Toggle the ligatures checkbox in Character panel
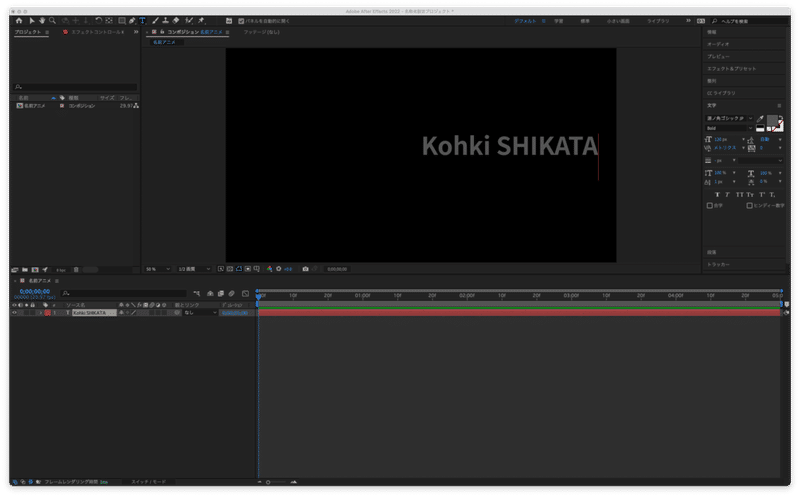The width and height of the screenshot is (800, 497). pyautogui.click(x=710, y=206)
